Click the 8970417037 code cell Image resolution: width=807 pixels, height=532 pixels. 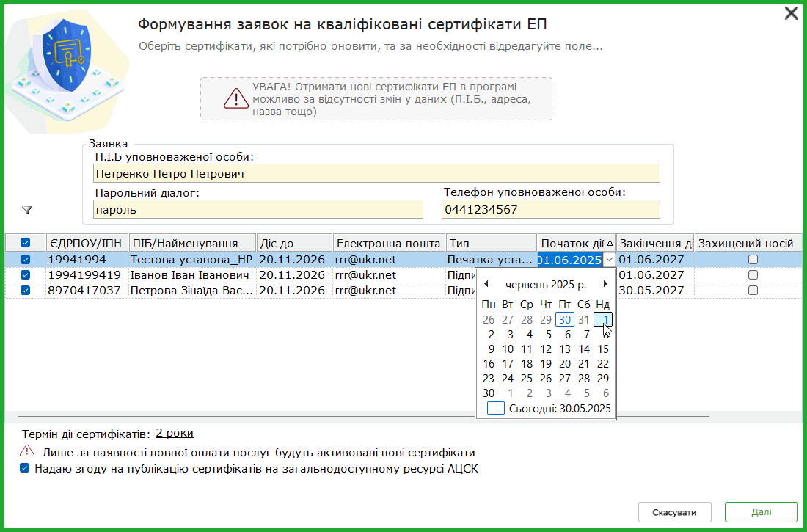87,291
